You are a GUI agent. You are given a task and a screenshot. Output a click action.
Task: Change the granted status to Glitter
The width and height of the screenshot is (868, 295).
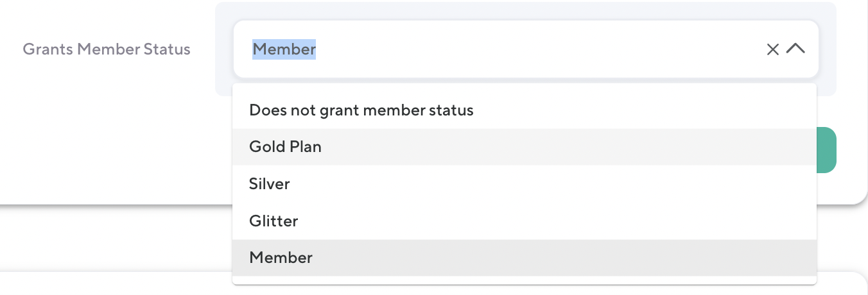(273, 221)
